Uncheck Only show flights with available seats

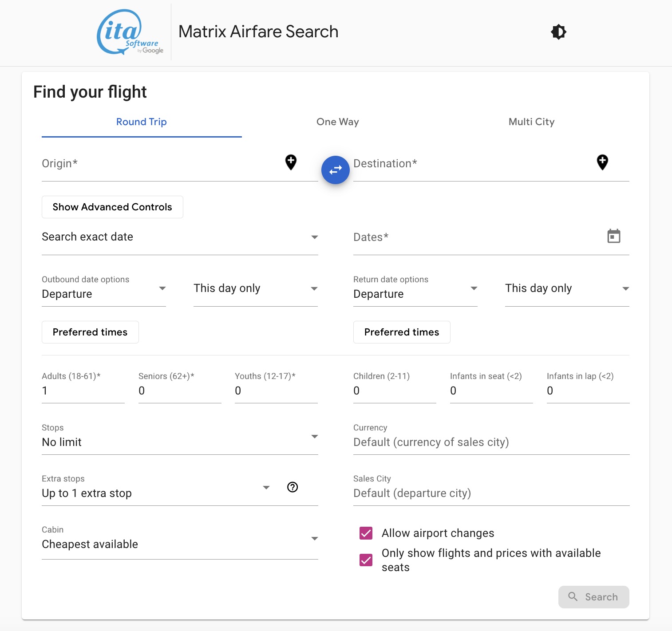(x=366, y=560)
